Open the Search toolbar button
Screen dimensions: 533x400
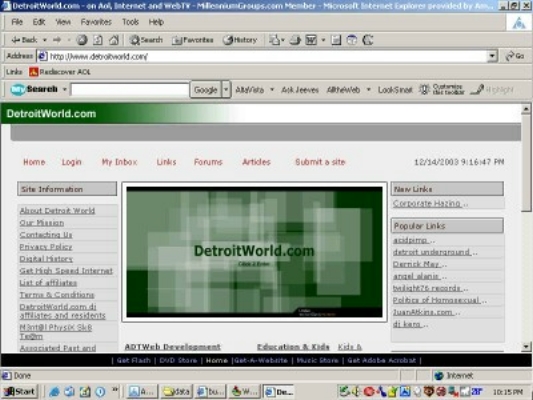146,40
